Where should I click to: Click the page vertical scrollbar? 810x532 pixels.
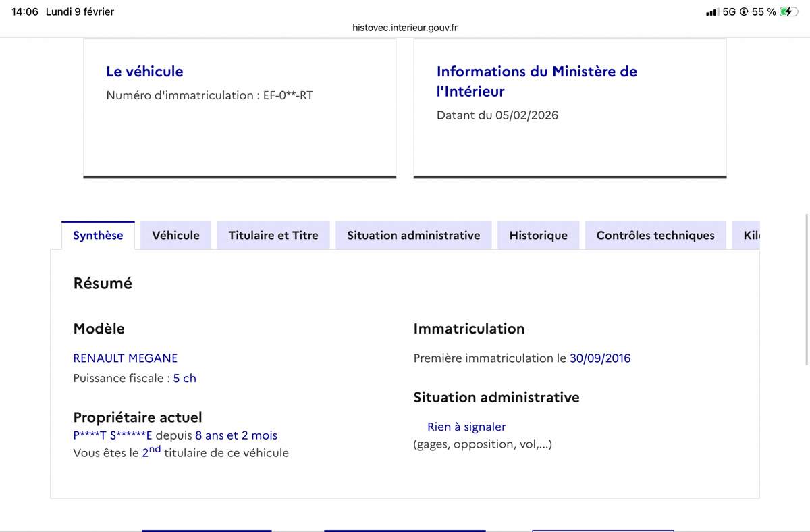(x=807, y=290)
